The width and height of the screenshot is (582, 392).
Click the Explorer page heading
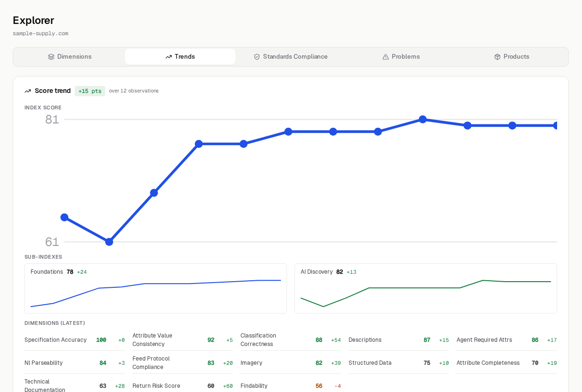[x=33, y=20]
